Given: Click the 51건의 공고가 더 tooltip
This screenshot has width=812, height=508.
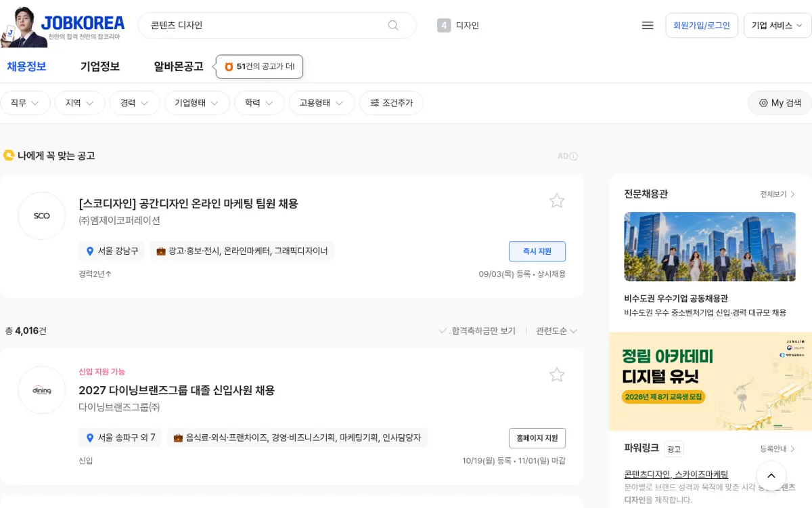Looking at the screenshot, I should tap(259, 66).
